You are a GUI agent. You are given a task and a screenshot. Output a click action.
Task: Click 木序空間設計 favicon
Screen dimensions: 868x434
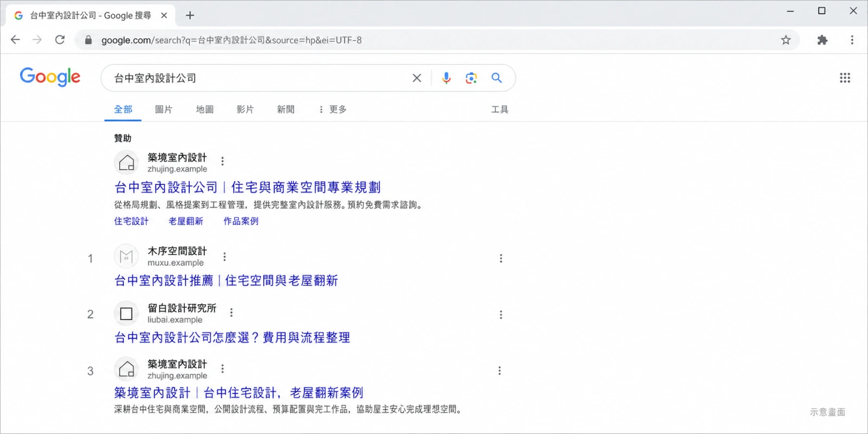point(126,256)
